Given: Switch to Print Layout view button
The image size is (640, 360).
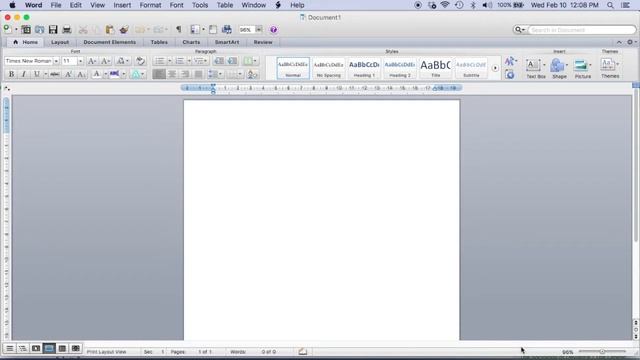Looking at the screenshot, I should [49, 348].
